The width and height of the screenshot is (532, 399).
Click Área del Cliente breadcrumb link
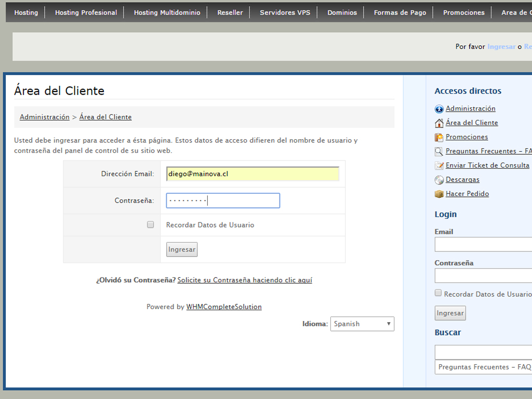(x=105, y=117)
